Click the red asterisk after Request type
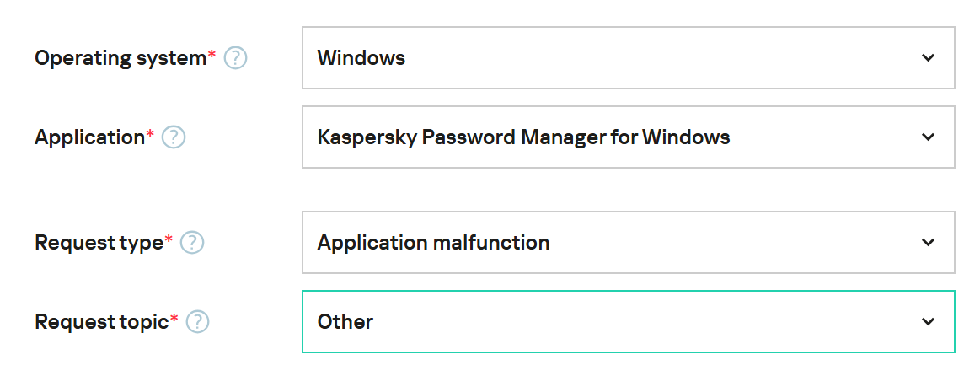 pos(169,240)
